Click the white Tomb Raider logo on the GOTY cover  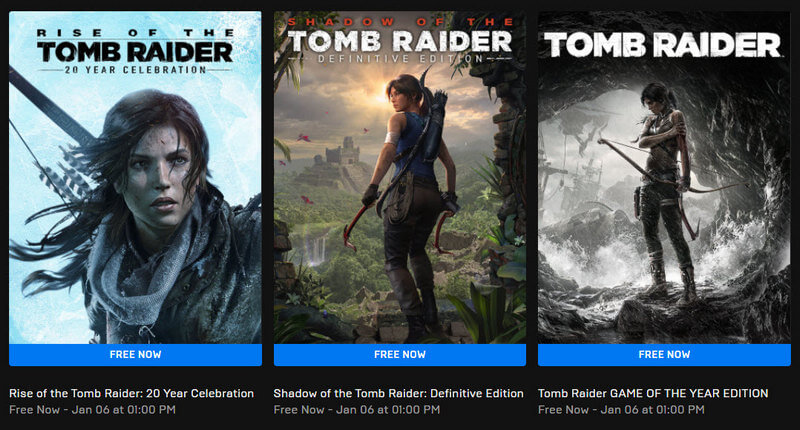(x=662, y=45)
